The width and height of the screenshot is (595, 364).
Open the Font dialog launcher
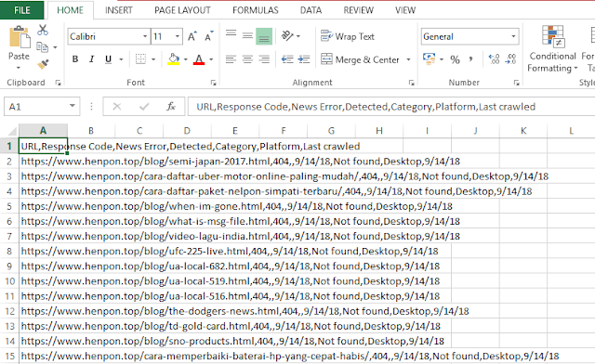pyautogui.click(x=213, y=83)
